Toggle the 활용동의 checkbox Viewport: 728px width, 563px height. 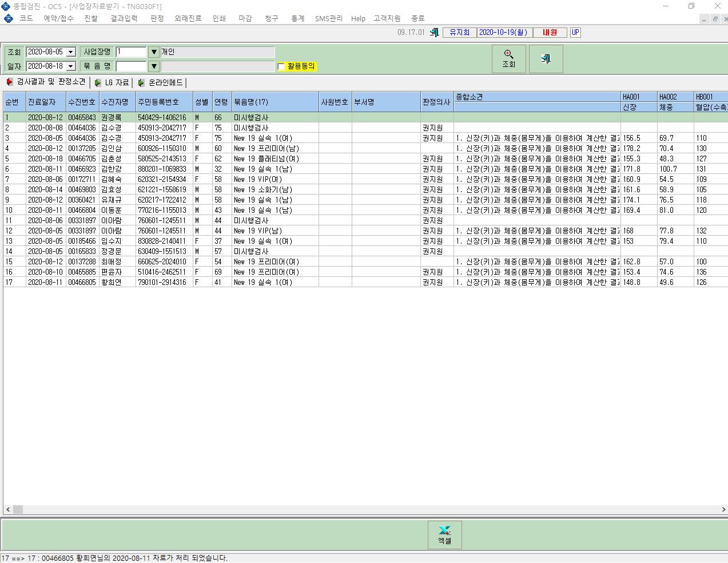pos(281,66)
